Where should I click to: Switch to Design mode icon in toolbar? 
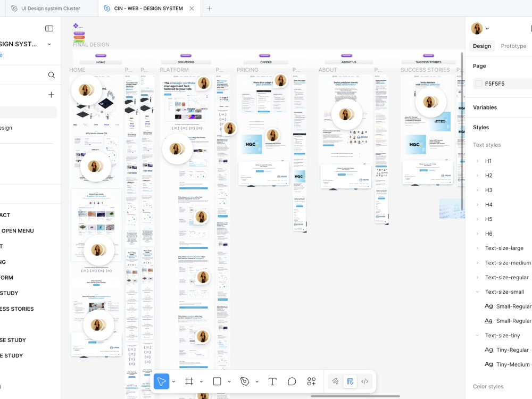350,381
